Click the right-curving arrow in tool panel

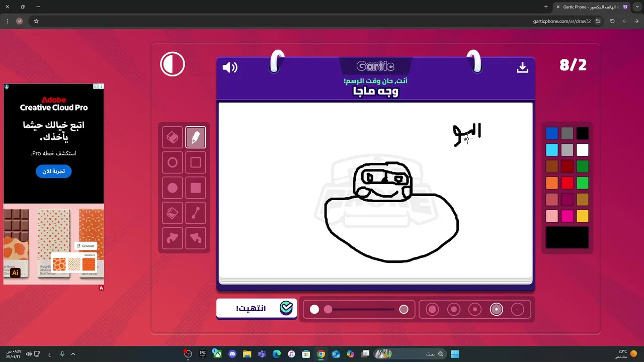coord(173,238)
